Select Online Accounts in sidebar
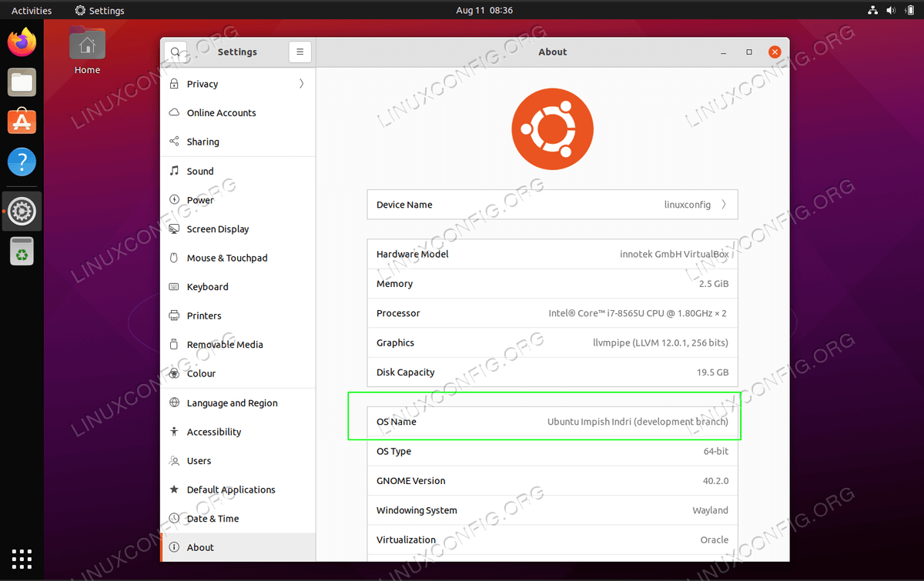This screenshot has height=581, width=924. (221, 113)
